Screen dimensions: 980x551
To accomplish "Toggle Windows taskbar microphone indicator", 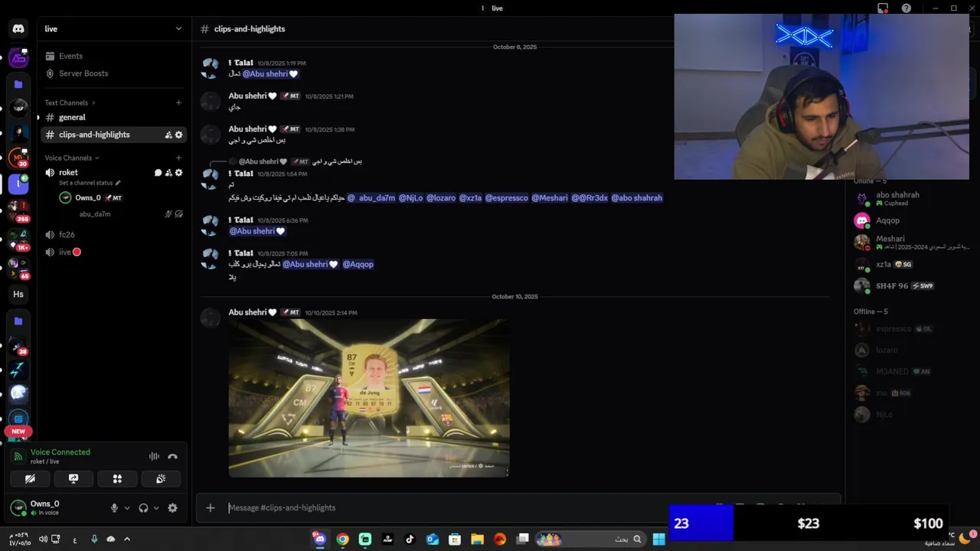I will [x=94, y=540].
